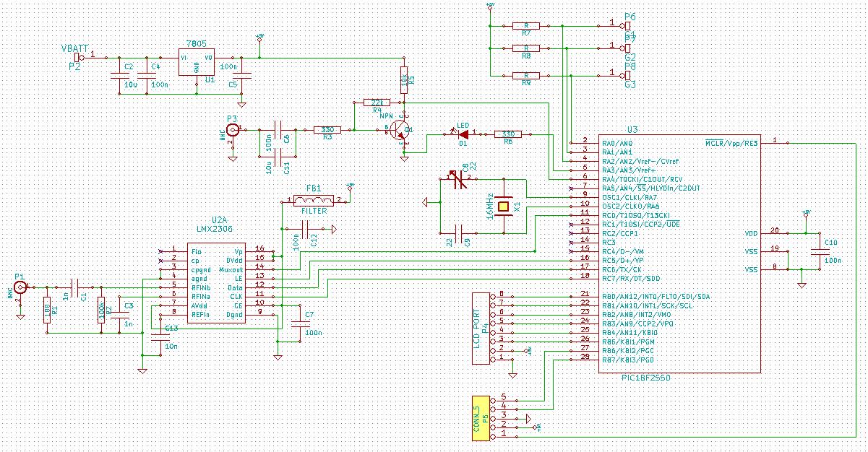The image size is (868, 452).
Task: Select the 7805 value label
Action: tap(196, 43)
